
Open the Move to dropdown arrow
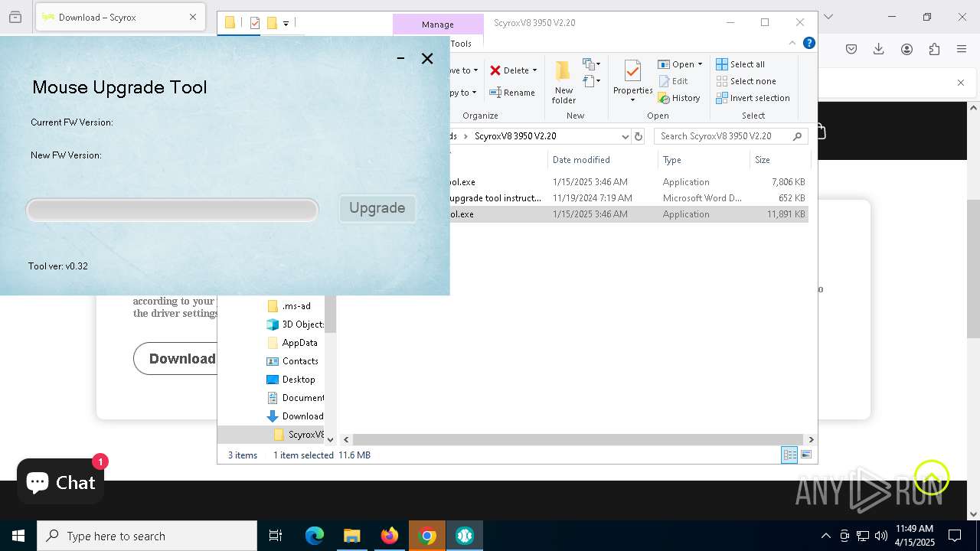(475, 70)
